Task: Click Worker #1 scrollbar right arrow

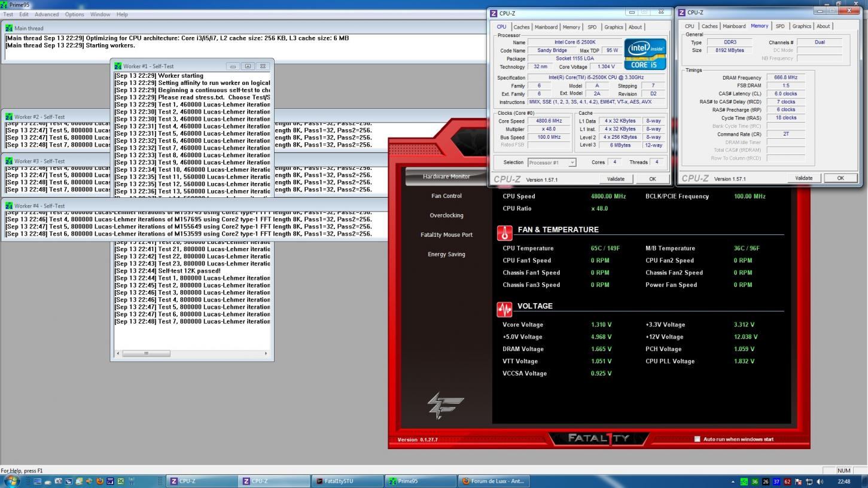Action: (266, 353)
